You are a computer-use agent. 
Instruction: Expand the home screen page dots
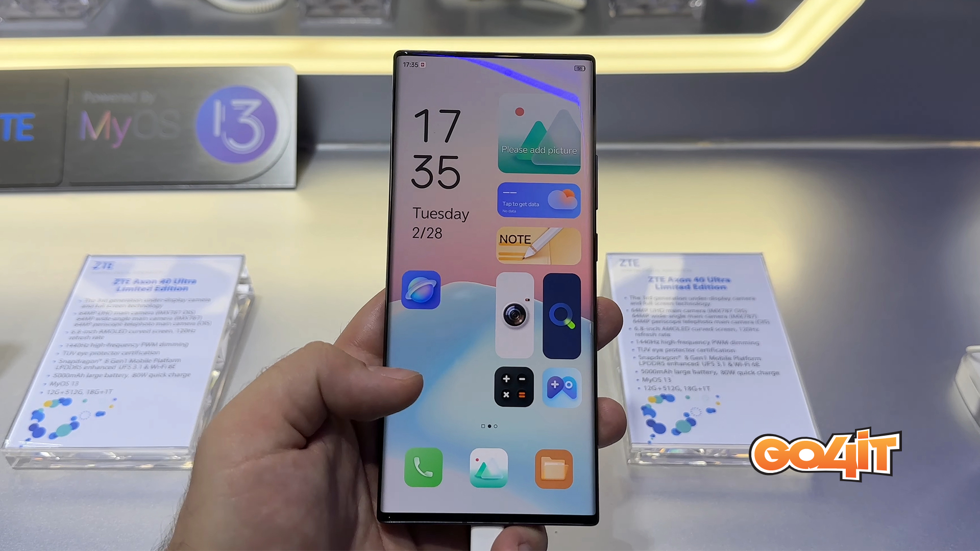pyautogui.click(x=489, y=426)
